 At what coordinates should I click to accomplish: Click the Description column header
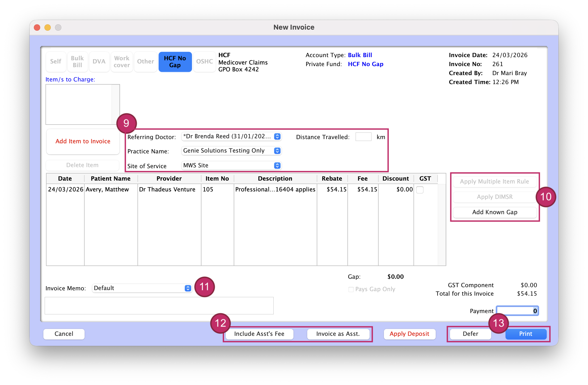(x=275, y=179)
